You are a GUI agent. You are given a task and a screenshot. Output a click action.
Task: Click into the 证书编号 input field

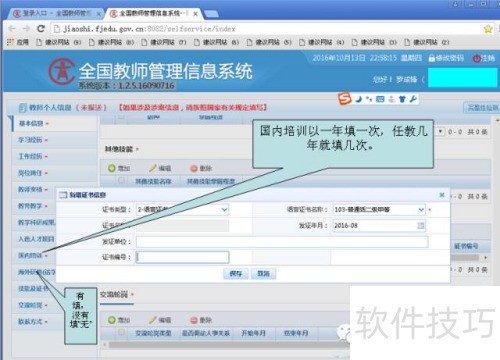tap(183, 257)
